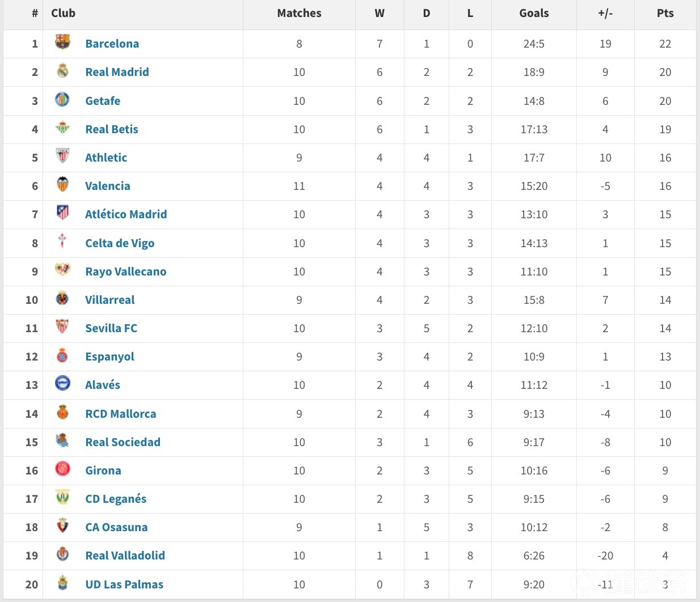The image size is (700, 602).
Task: Click the Getafe club badge icon
Action: point(62,99)
